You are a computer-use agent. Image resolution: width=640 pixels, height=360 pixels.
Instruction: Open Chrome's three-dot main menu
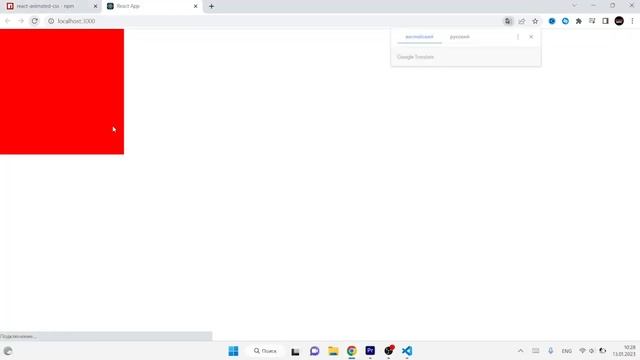(632, 21)
